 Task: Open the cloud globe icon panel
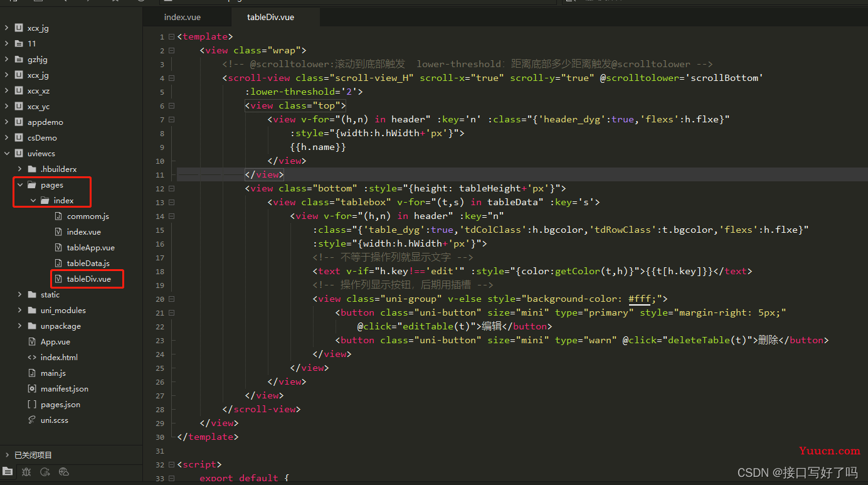tap(63, 472)
